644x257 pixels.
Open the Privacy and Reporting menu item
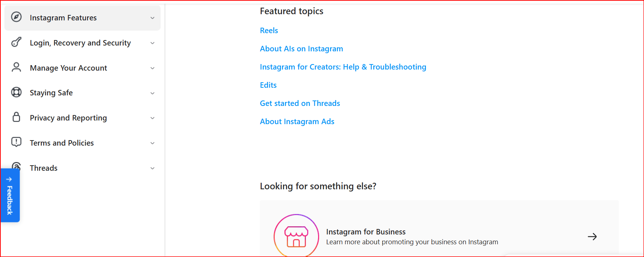pyautogui.click(x=68, y=118)
